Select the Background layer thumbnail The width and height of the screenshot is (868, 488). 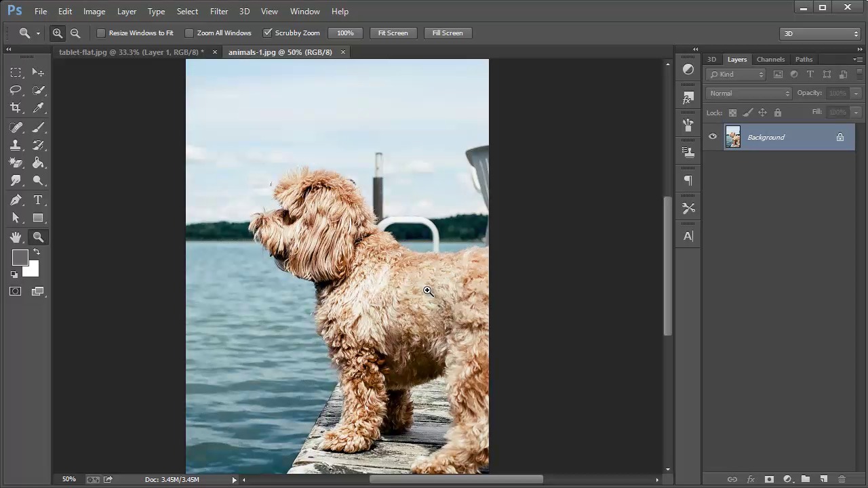[x=733, y=137]
